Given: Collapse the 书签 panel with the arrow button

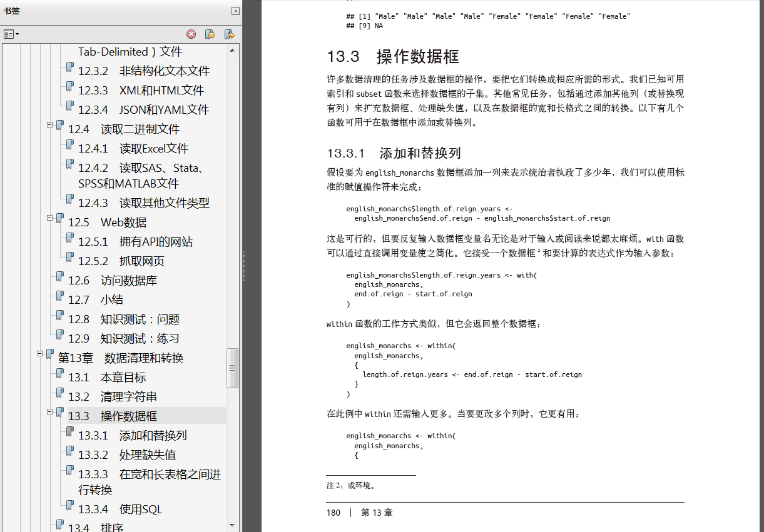Looking at the screenshot, I should click(x=235, y=11).
